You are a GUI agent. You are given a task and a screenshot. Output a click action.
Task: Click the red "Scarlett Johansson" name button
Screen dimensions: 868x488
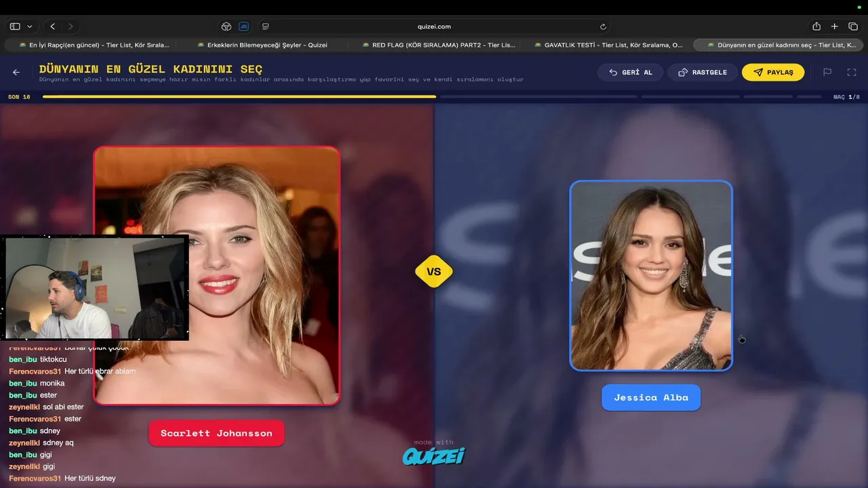[216, 433]
